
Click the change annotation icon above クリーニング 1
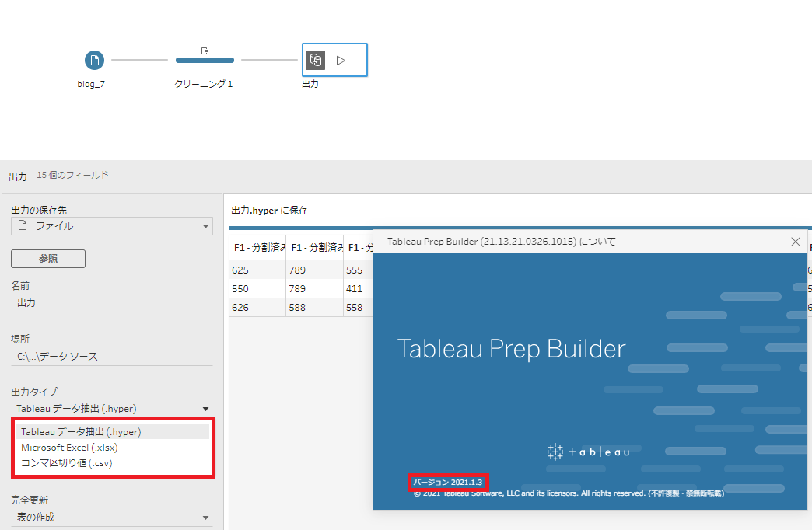point(205,51)
